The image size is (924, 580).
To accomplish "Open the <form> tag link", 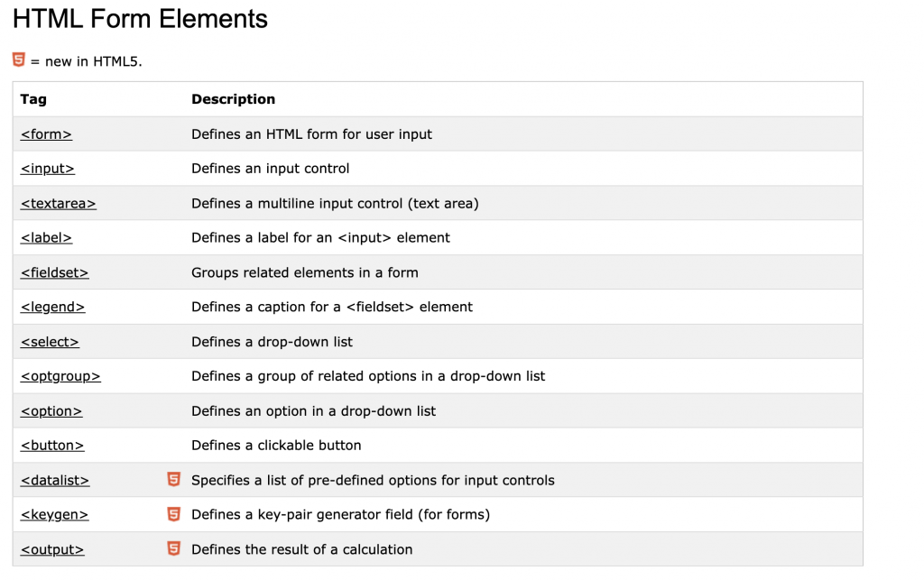I will coord(46,134).
